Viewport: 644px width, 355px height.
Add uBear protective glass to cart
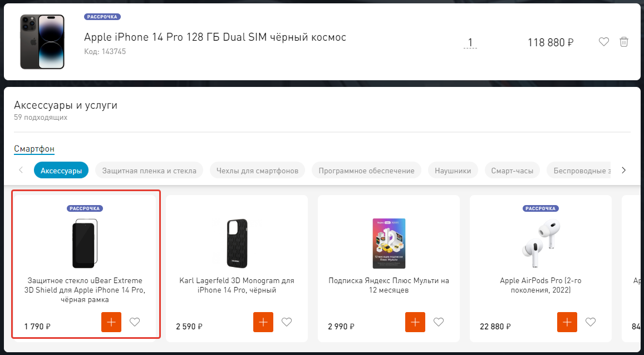(111, 322)
